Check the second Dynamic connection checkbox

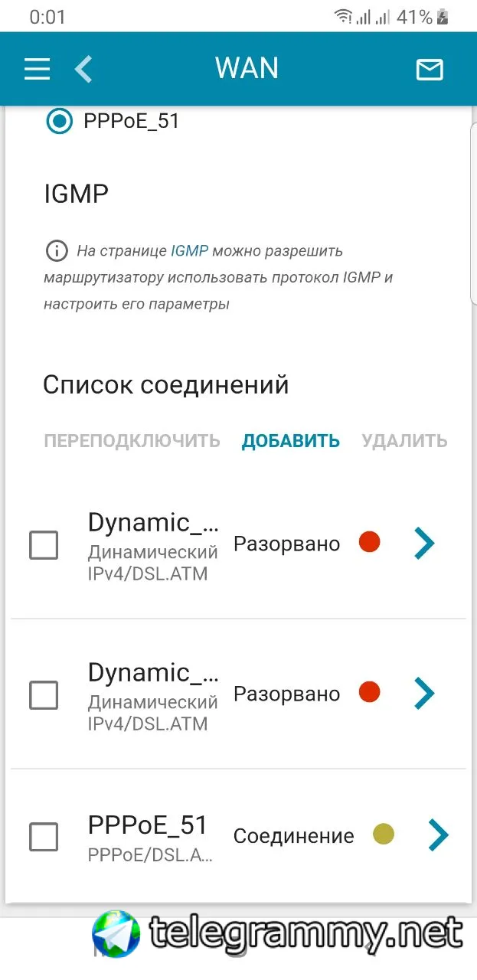click(x=44, y=696)
